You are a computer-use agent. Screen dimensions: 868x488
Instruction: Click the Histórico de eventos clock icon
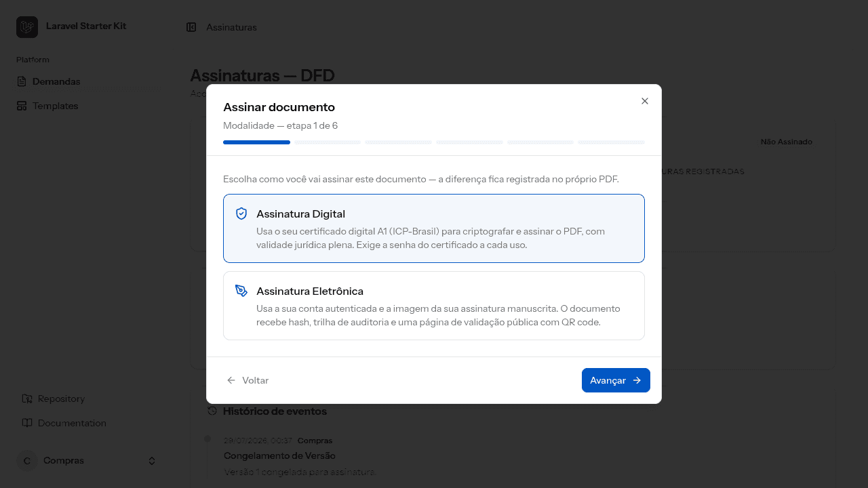[x=212, y=411]
